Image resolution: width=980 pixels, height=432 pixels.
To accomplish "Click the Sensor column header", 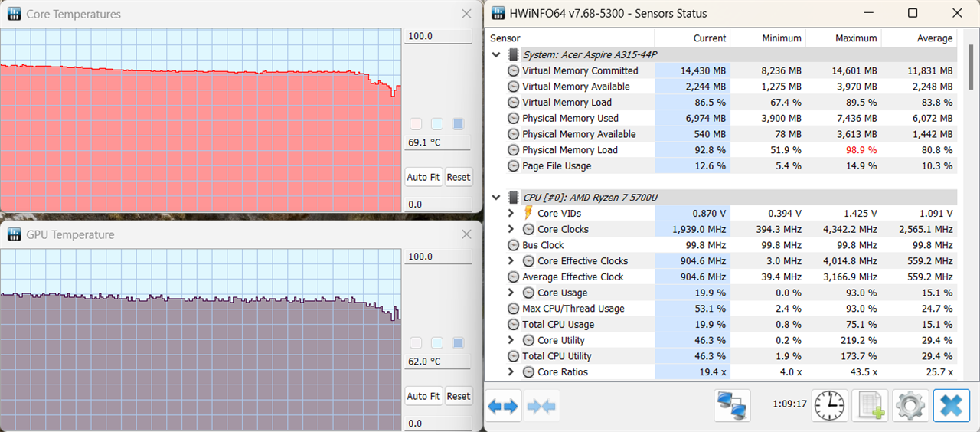I will [x=570, y=38].
